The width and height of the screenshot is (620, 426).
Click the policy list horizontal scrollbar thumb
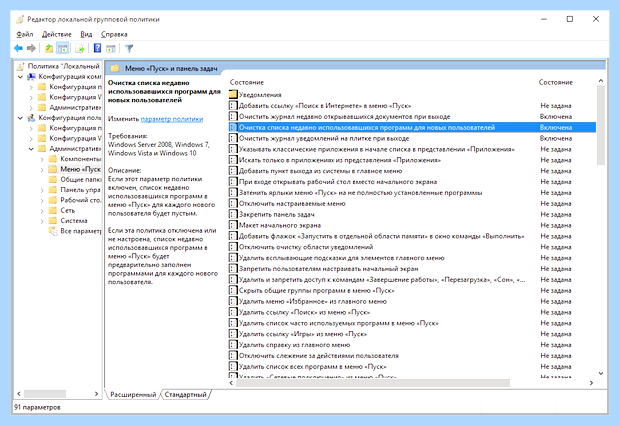click(373, 383)
